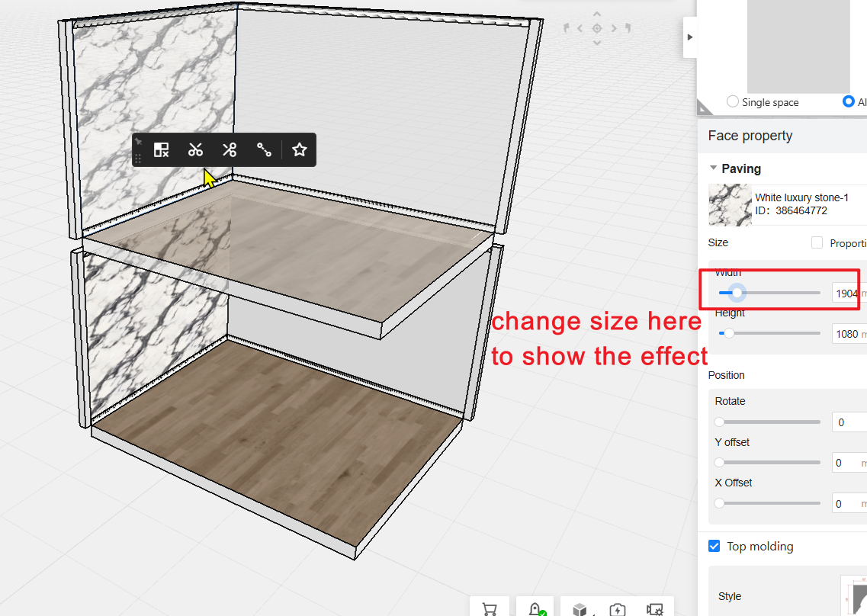Disable the Top molding checkbox
The height and width of the screenshot is (616, 867).
tap(714, 546)
